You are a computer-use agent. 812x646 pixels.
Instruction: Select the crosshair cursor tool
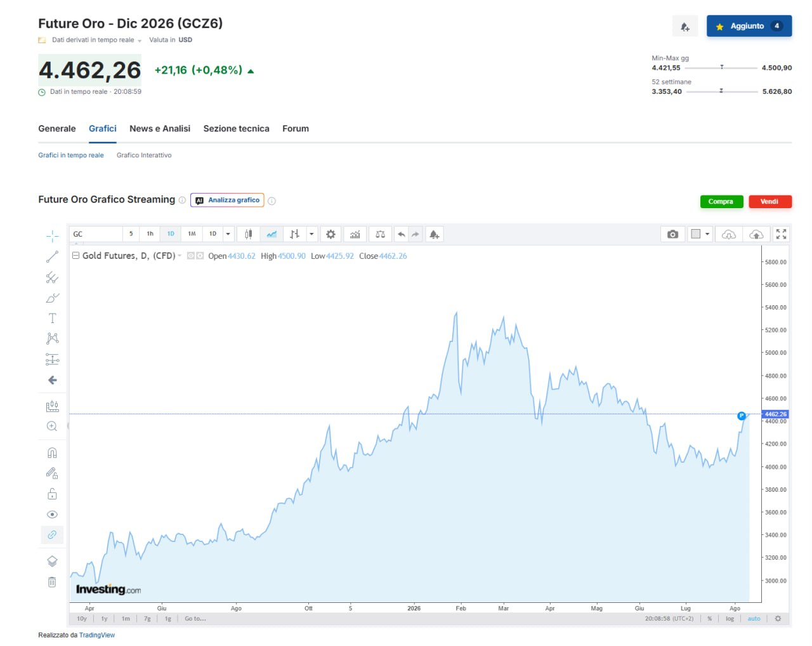click(52, 237)
